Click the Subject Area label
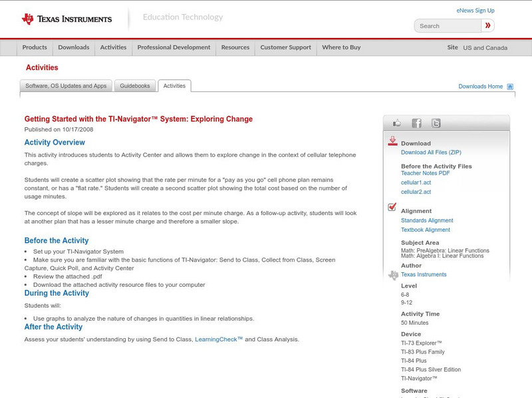Screen dimensions: 532x398 [x=420, y=243]
